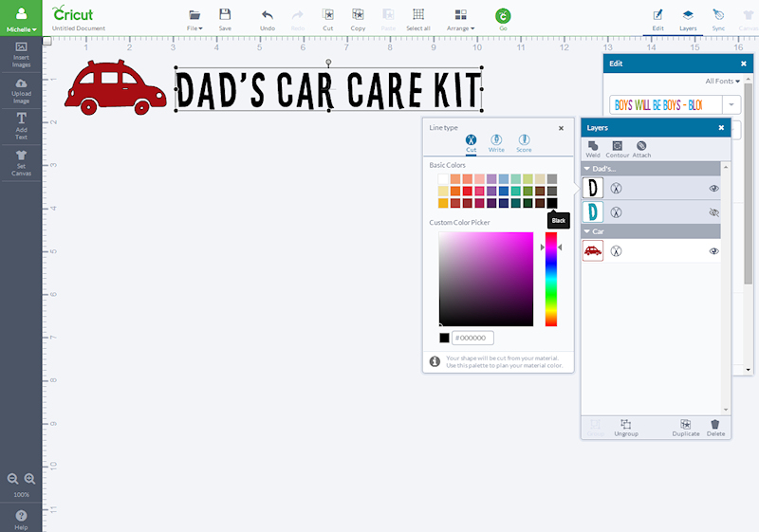Click Select all in toolbar
759x532 pixels.
(x=418, y=20)
